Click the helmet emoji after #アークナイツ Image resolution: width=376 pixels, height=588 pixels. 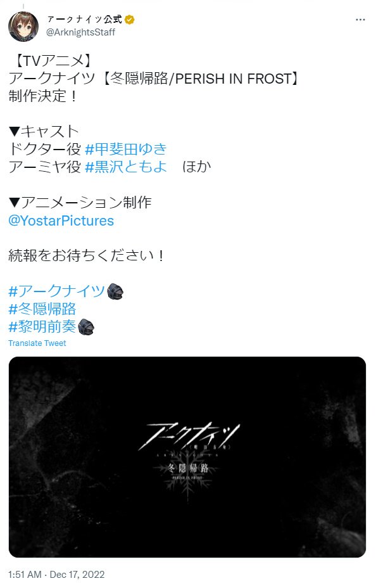coord(115,291)
